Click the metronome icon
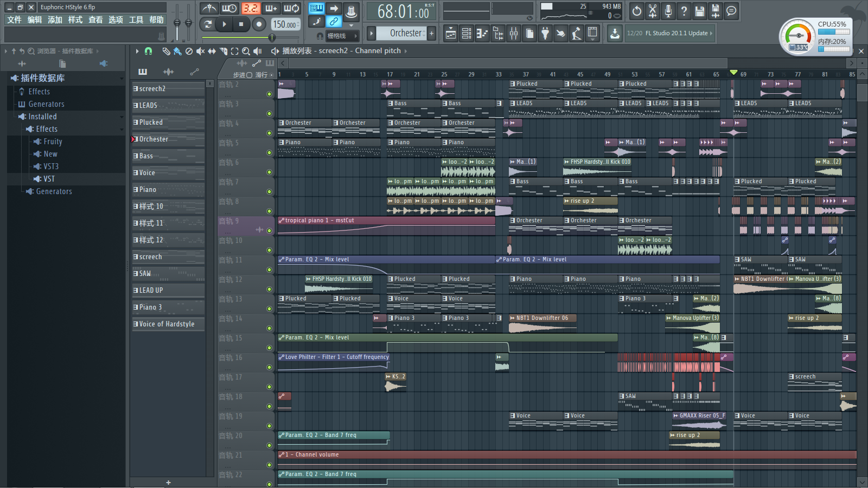The width and height of the screenshot is (868, 488). (209, 9)
